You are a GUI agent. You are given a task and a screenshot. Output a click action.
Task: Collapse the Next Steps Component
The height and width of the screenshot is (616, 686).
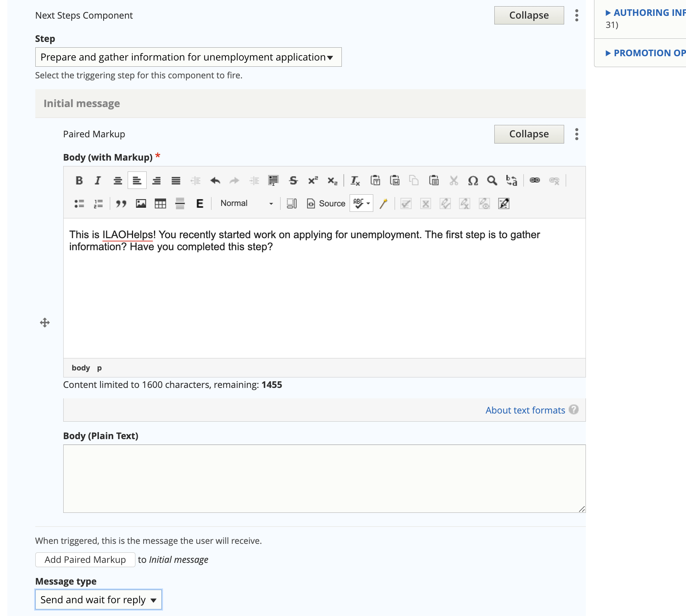click(529, 16)
